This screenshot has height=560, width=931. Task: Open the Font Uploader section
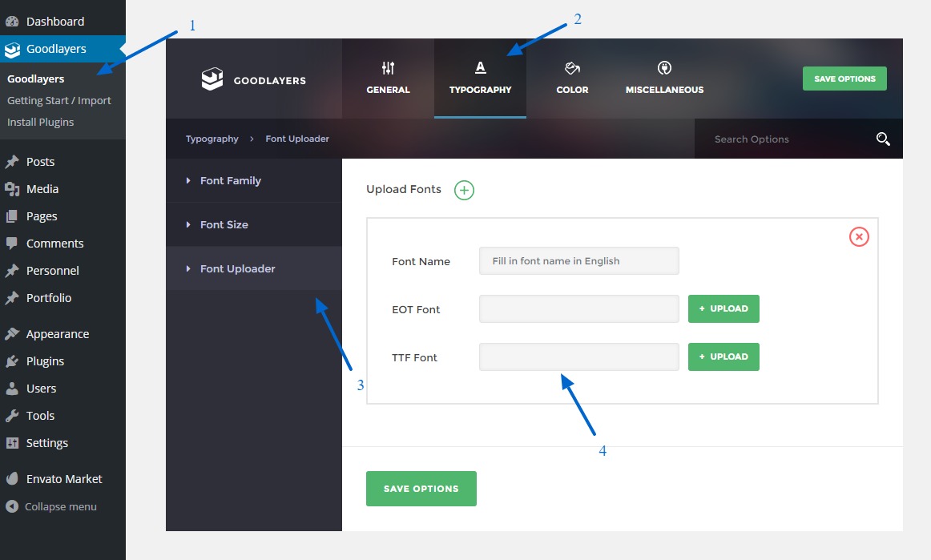pos(237,269)
